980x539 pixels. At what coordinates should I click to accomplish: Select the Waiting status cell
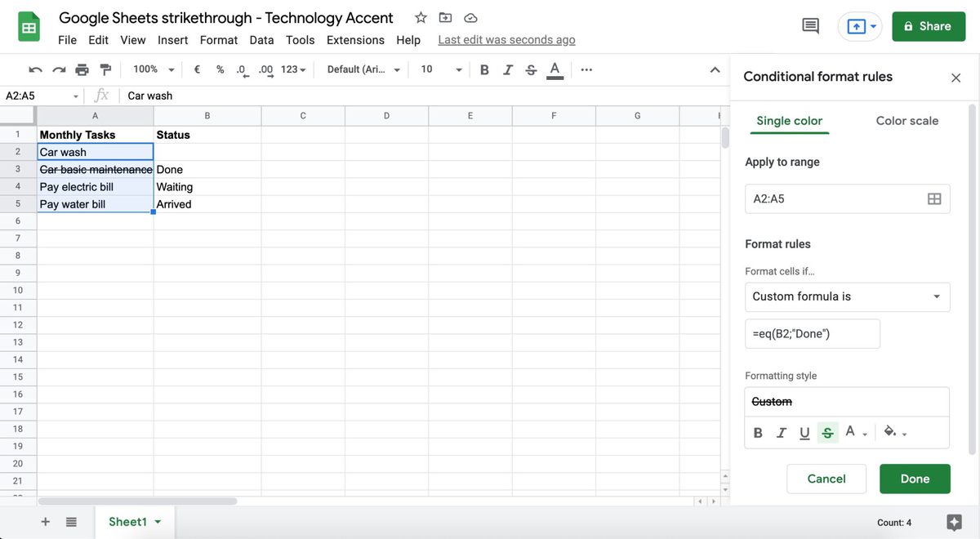click(207, 187)
